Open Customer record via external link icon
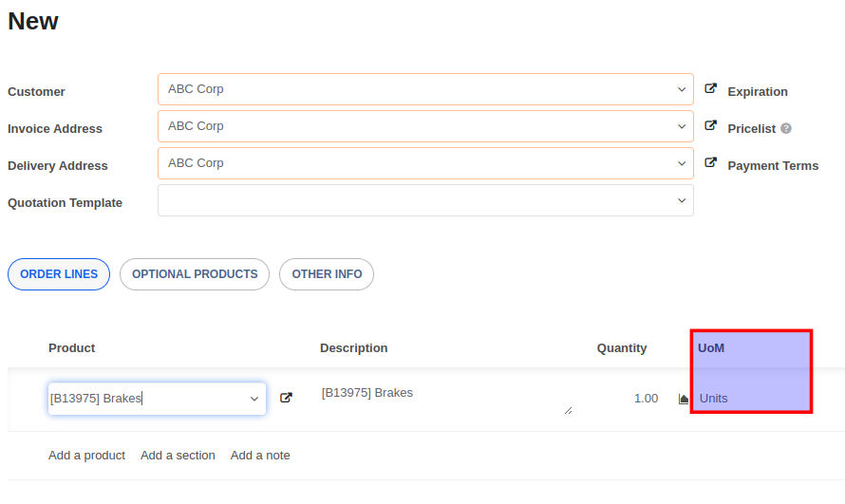Screen dimensions: 845x504 point(710,89)
